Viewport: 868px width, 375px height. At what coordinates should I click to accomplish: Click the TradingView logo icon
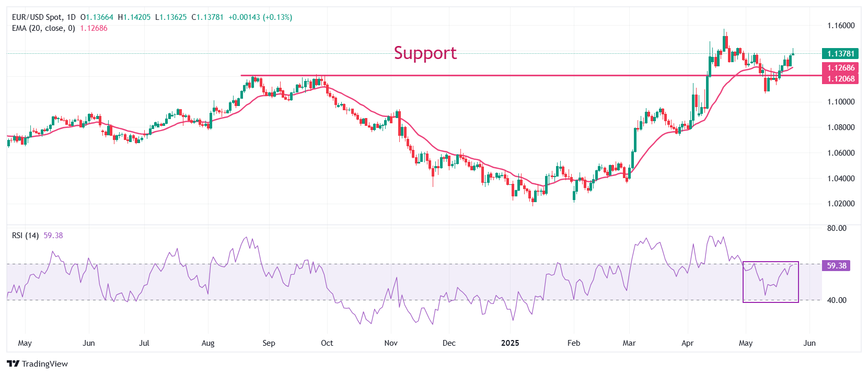coord(13,364)
